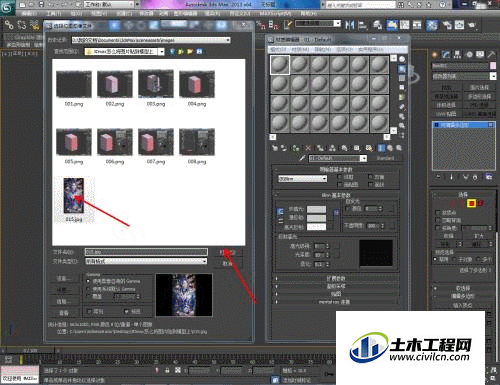
Task: Select the first Gamma radio option
Action: point(88,281)
